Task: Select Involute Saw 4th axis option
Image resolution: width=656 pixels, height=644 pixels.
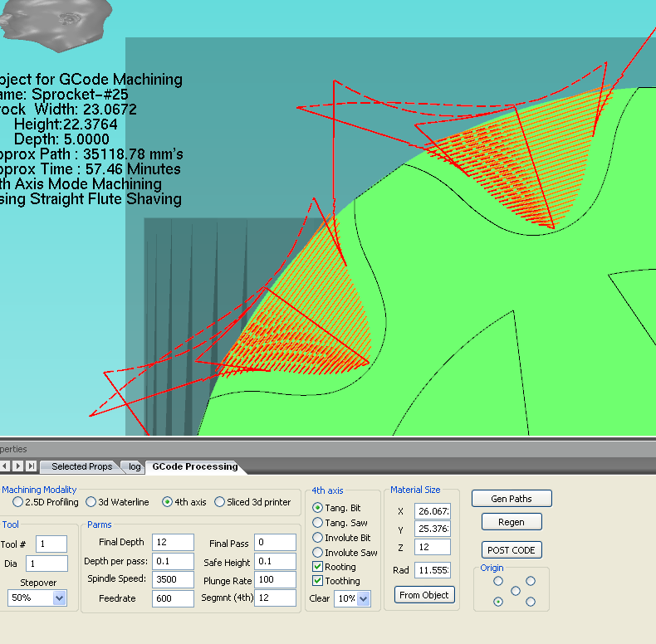Action: [x=318, y=553]
